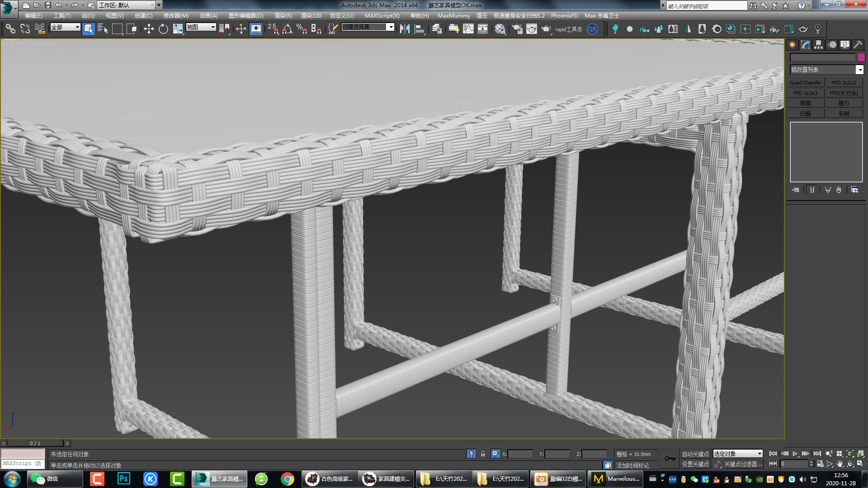868x488 pixels.
Task: Click the object color swatch in modify panel
Action: pyautogui.click(x=860, y=57)
